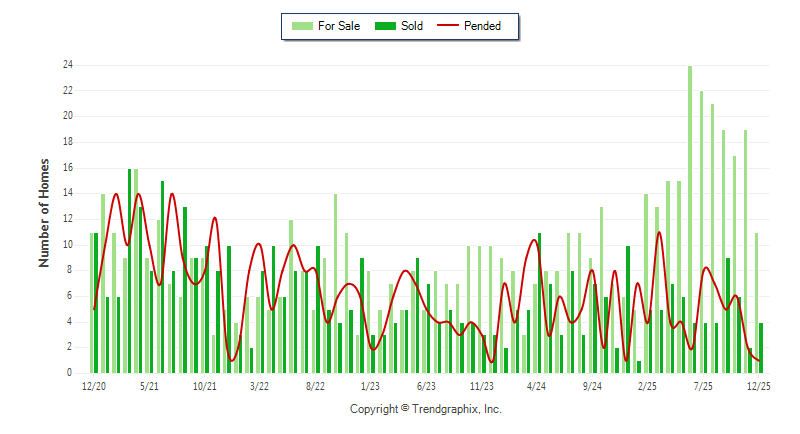Click the 9/24 x-axis date label
Screen dimensions: 800x434
click(x=592, y=386)
